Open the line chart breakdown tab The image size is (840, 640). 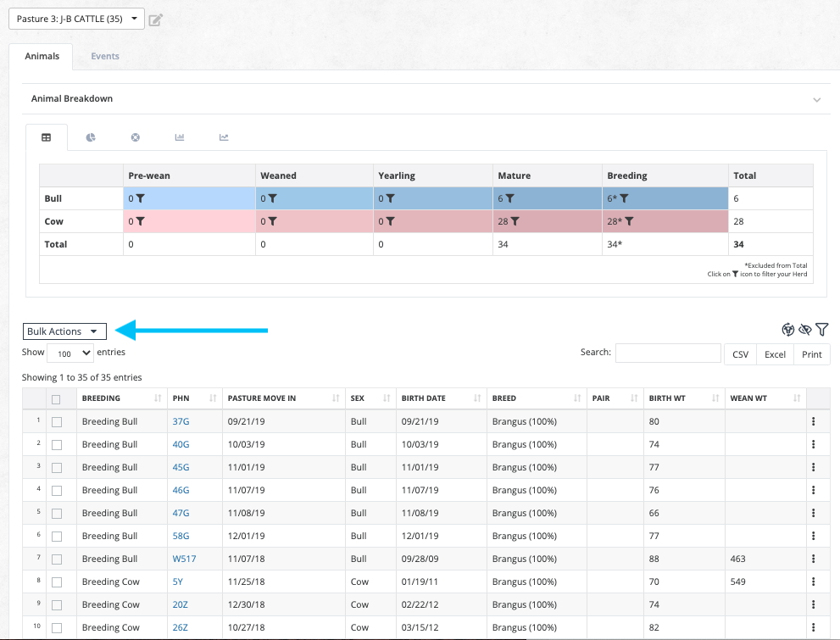coord(224,137)
